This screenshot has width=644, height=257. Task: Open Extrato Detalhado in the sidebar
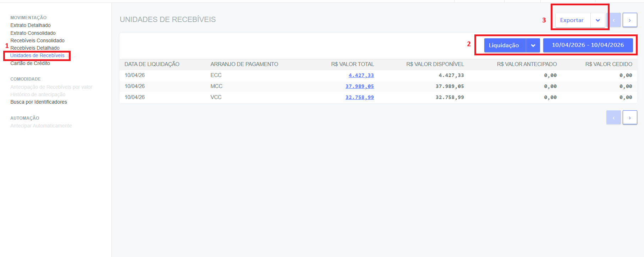pos(31,25)
